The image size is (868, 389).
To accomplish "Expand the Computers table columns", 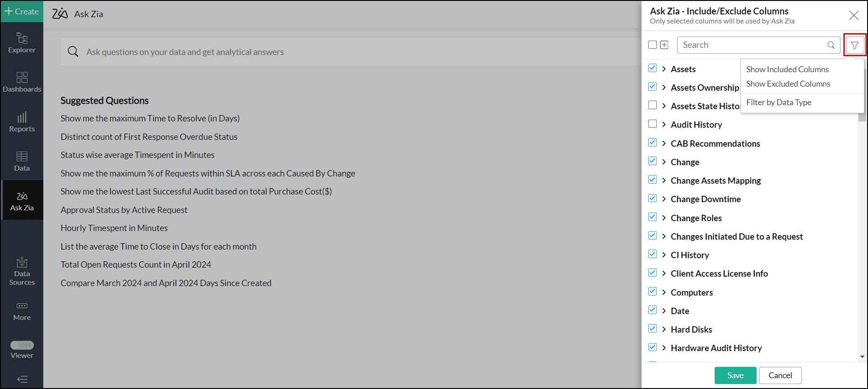I will tap(664, 292).
